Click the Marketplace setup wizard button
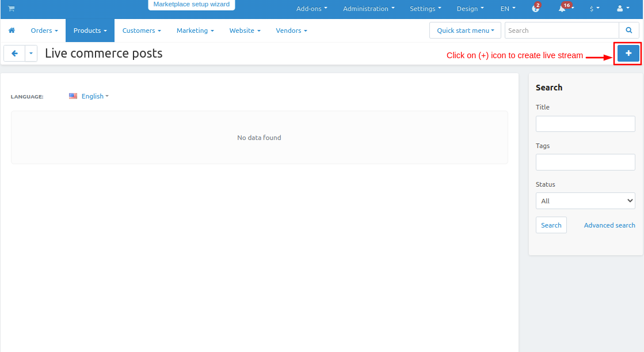The width and height of the screenshot is (644, 352). tap(192, 5)
